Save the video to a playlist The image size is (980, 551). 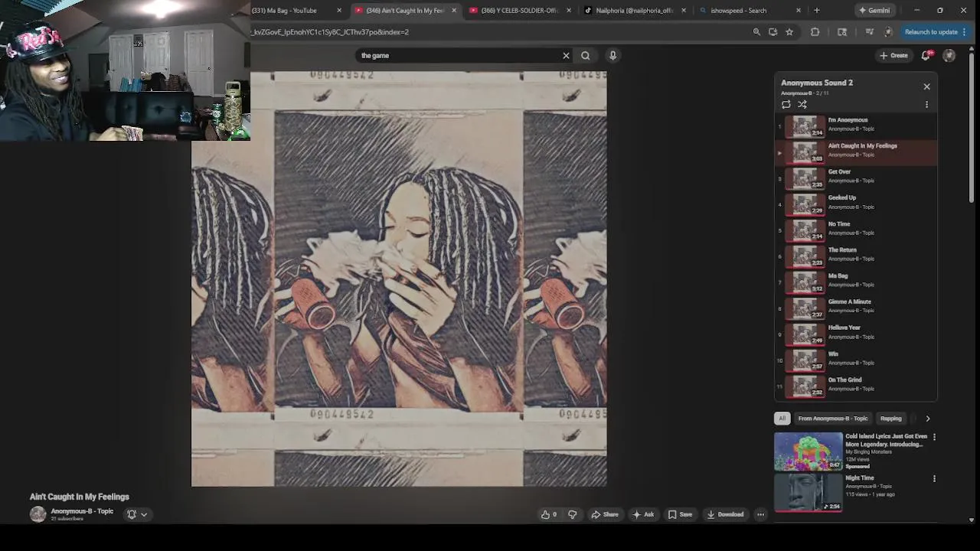click(680, 514)
